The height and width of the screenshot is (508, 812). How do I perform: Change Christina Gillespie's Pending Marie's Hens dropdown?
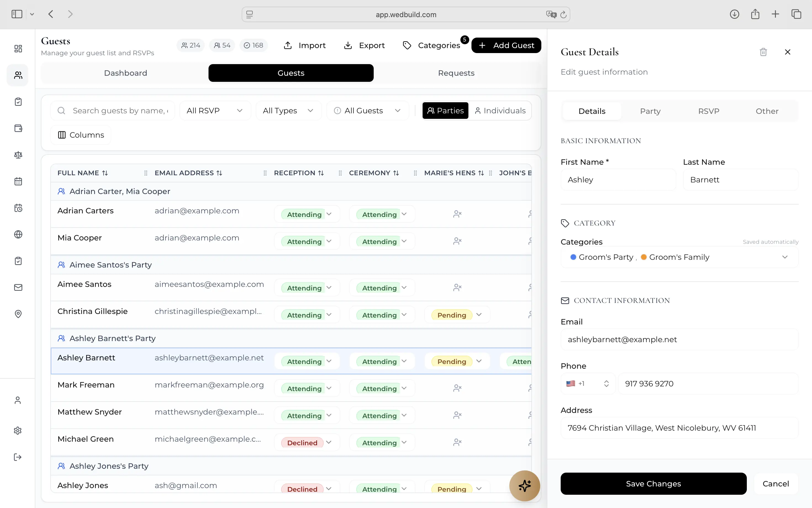pos(457,315)
